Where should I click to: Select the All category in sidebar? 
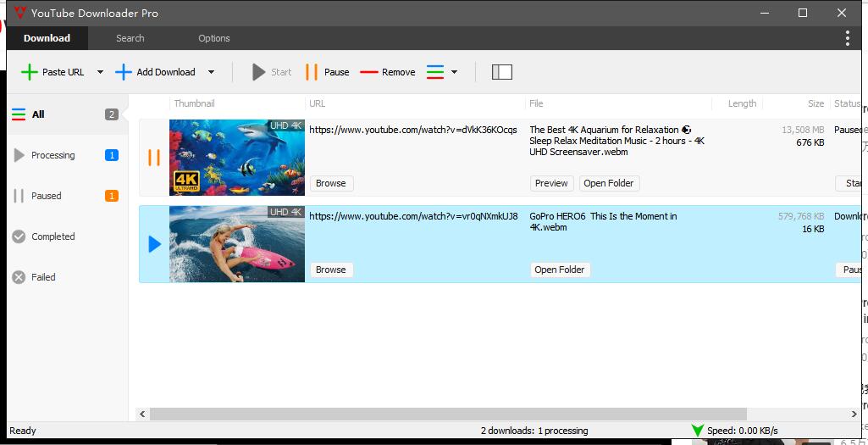click(65, 114)
